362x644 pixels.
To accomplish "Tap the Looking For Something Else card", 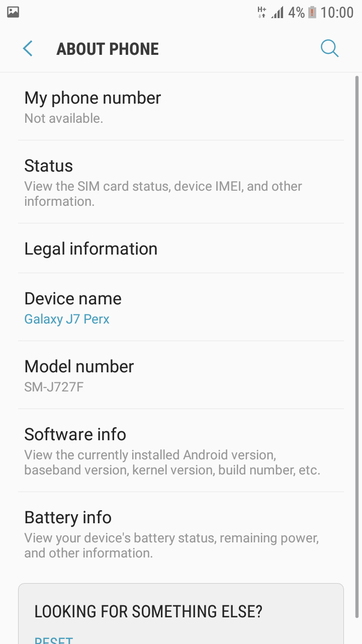I will [x=181, y=614].
